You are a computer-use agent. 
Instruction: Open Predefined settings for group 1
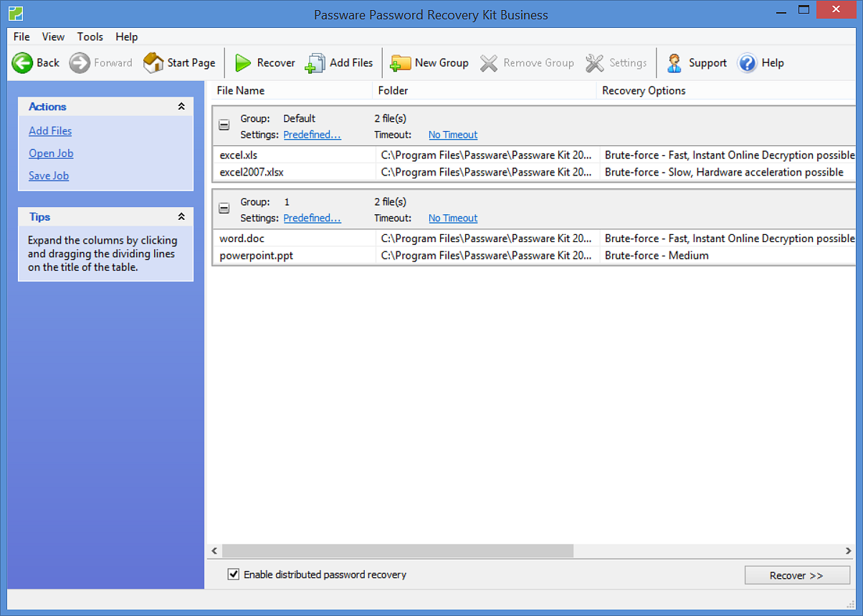coord(313,218)
